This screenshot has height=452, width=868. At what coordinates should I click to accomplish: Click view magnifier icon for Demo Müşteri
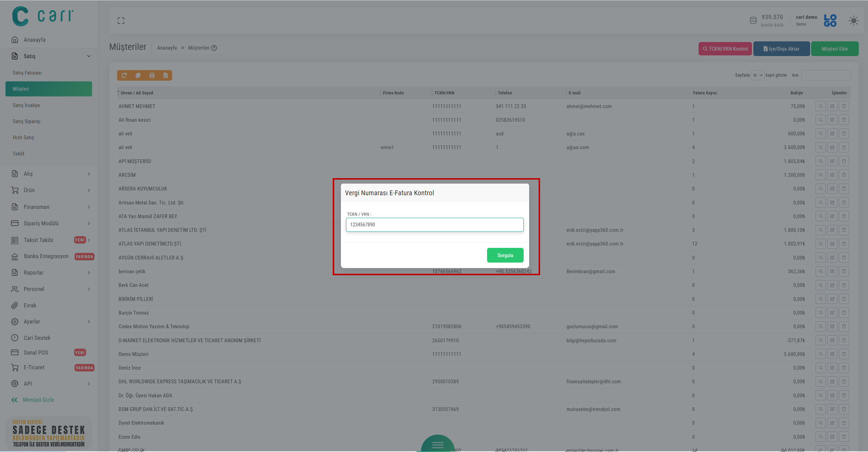tap(820, 354)
